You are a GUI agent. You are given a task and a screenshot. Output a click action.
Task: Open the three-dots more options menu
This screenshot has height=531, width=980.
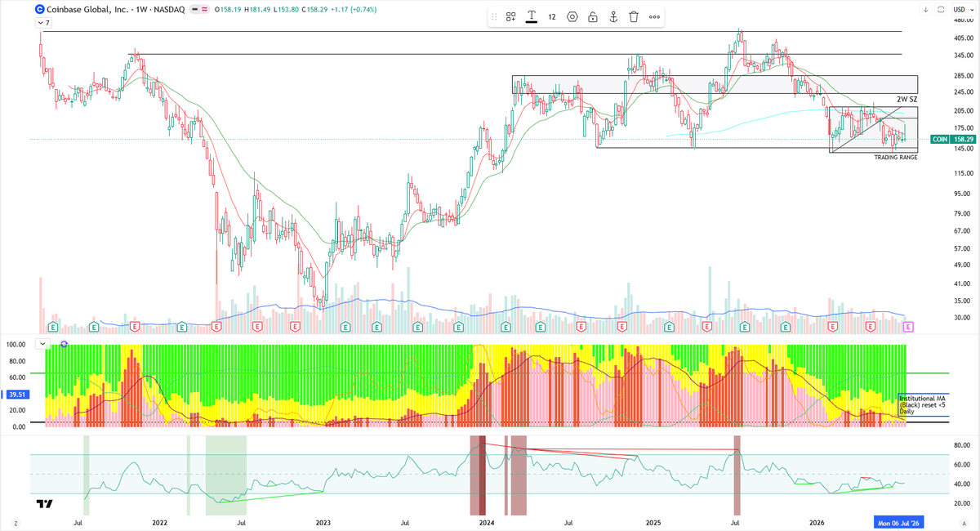point(655,16)
